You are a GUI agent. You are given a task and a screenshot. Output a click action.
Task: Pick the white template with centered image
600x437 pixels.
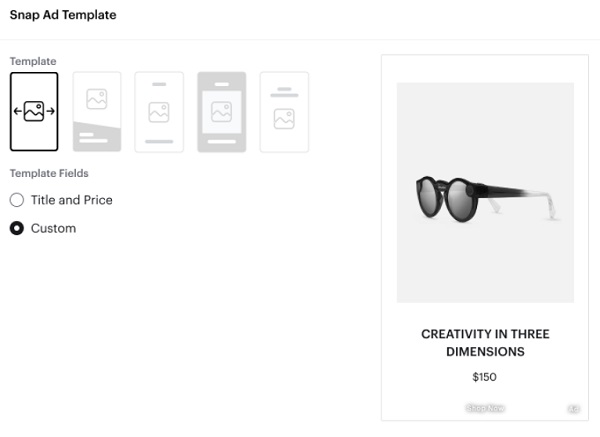159,112
